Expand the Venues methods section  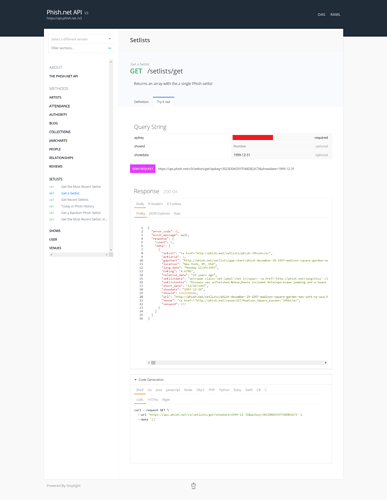[x=55, y=248]
